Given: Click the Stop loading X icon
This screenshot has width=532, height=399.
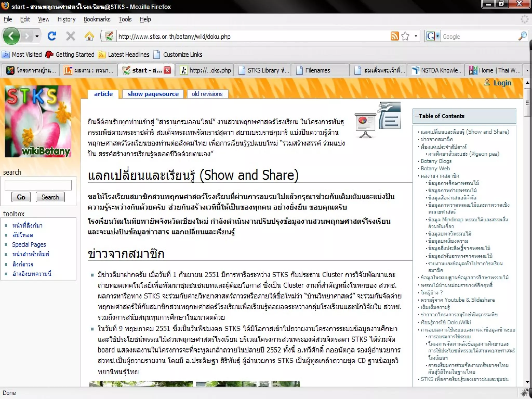Looking at the screenshot, I should (x=70, y=36).
